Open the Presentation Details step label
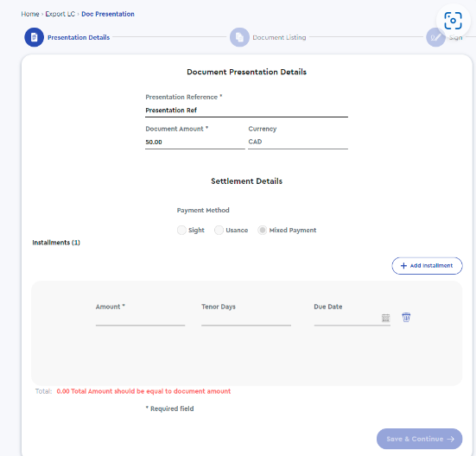 (79, 37)
